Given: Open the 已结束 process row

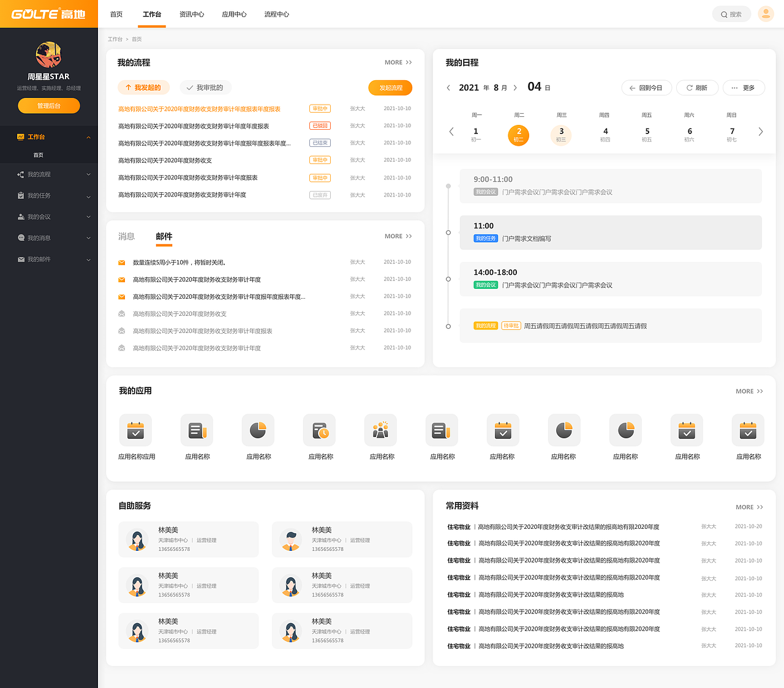Looking at the screenshot, I should [265, 143].
